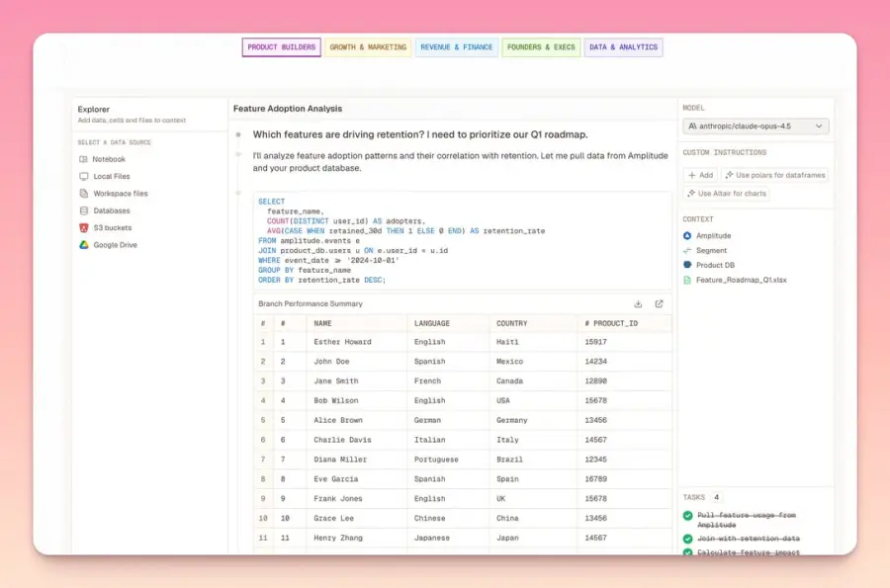
Task: Select Amplitude in the context list
Action: 713,236
